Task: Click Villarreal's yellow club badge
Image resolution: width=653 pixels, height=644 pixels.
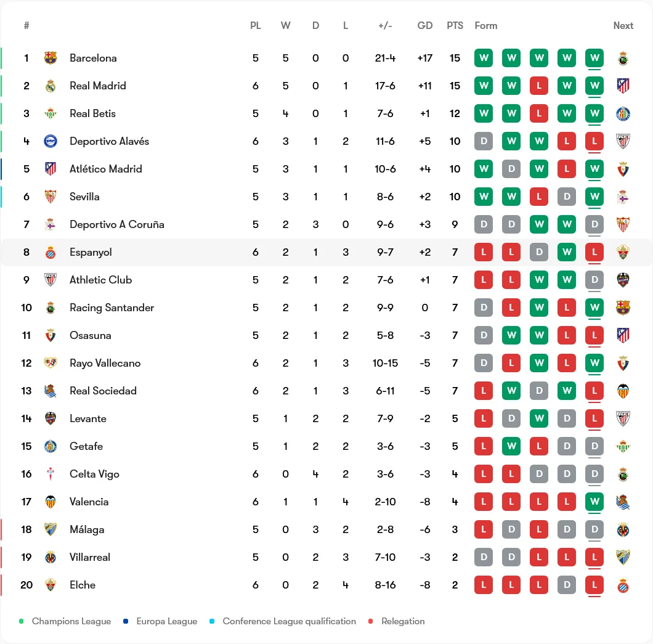Action: point(51,557)
